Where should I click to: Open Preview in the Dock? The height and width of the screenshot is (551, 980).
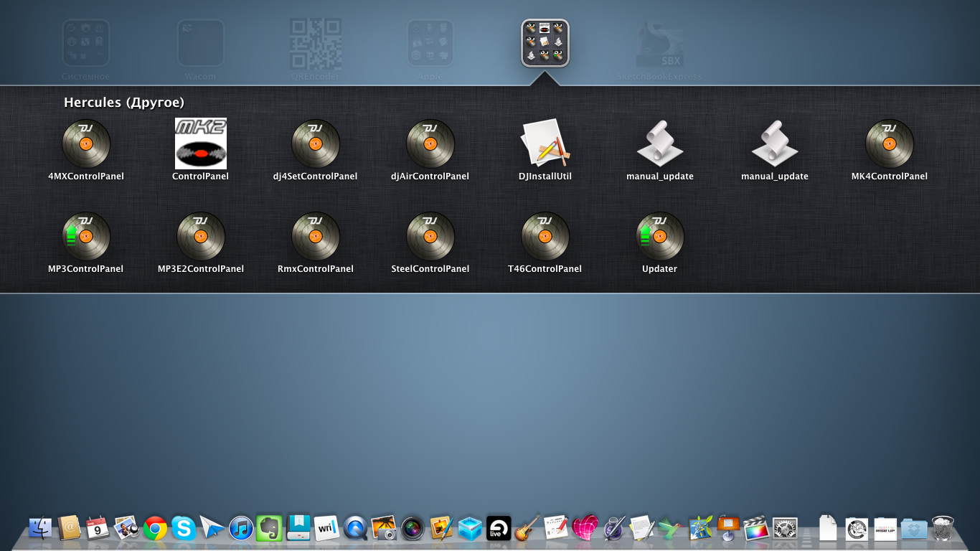[126, 528]
